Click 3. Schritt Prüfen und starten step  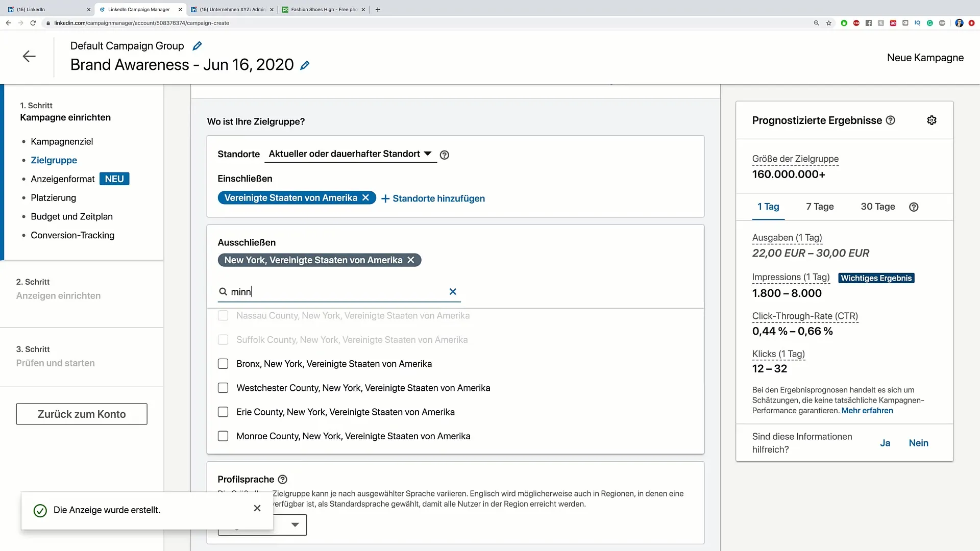(55, 357)
